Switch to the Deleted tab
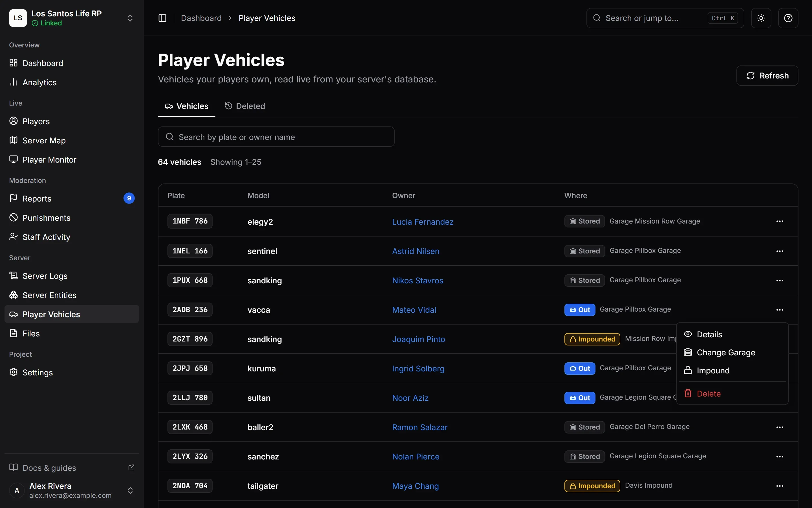The height and width of the screenshot is (508, 812). [245, 106]
